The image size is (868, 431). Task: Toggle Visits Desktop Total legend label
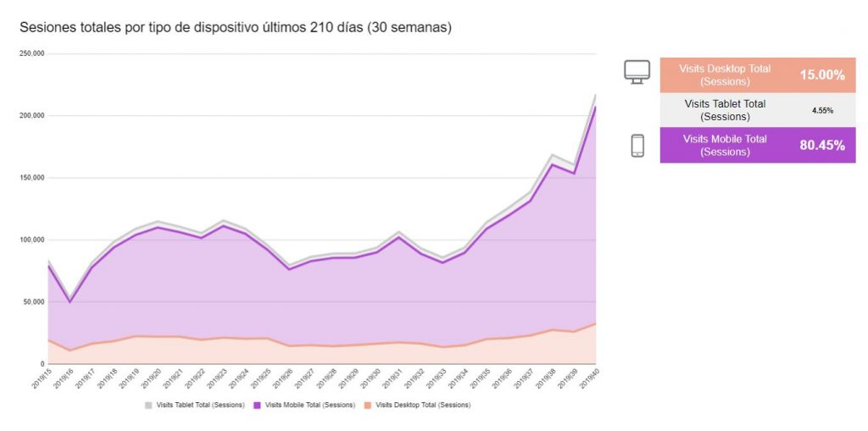tap(423, 405)
